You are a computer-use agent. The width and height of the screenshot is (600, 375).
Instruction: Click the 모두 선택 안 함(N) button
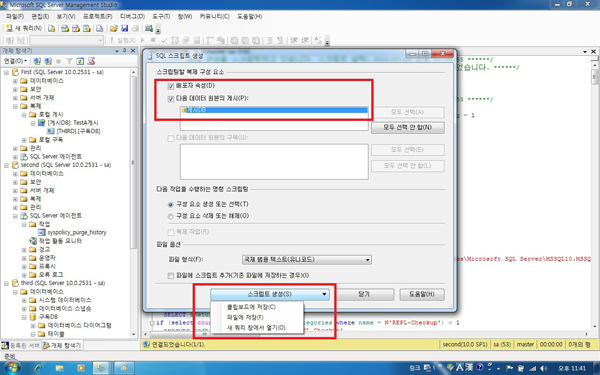[408, 127]
